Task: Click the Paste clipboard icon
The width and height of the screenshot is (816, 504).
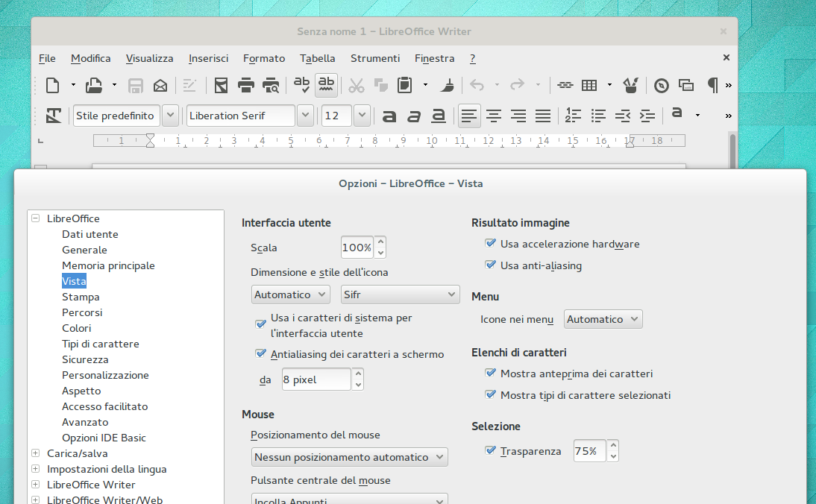Action: (404, 85)
